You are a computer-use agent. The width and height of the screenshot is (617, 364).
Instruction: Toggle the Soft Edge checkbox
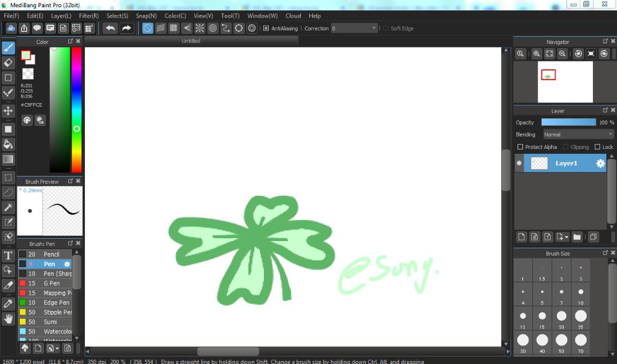(386, 28)
